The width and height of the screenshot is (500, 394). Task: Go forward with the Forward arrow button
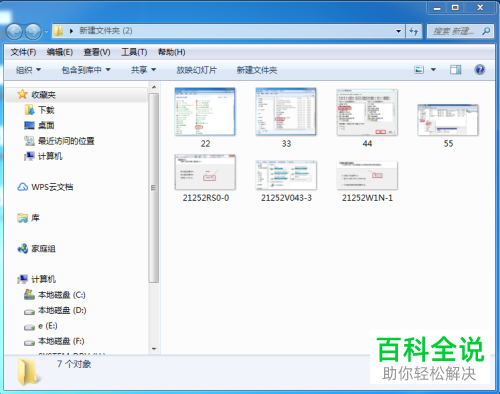(33, 32)
